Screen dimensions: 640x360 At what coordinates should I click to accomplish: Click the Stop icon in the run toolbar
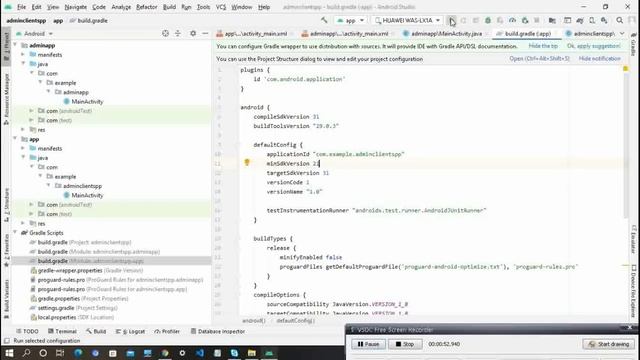point(537,20)
